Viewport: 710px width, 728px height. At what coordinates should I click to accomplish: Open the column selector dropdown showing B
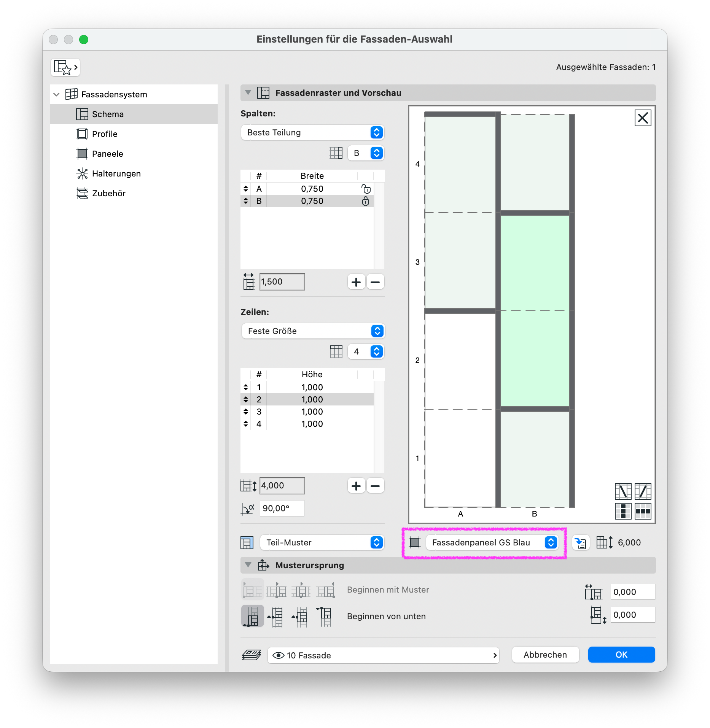click(366, 153)
